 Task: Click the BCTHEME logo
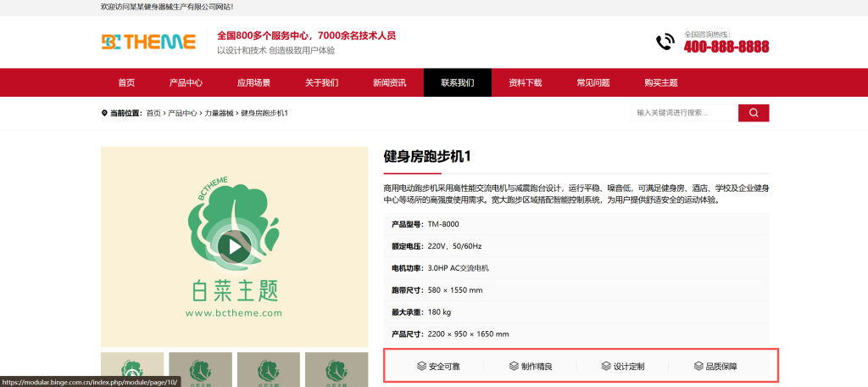click(148, 42)
